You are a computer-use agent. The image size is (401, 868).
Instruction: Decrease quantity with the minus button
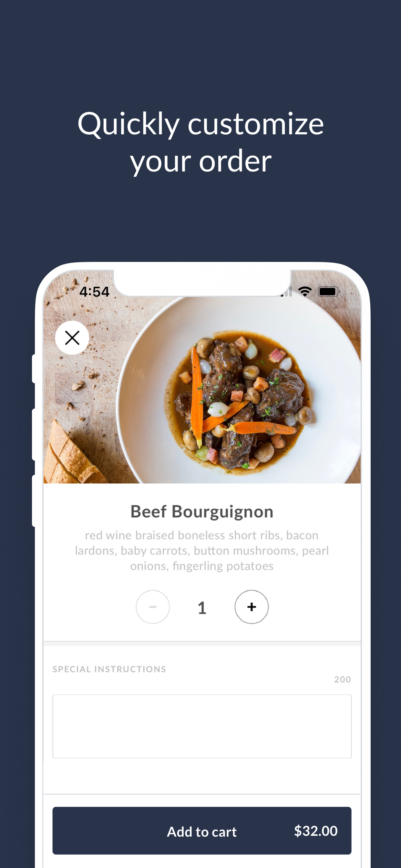pos(153,606)
